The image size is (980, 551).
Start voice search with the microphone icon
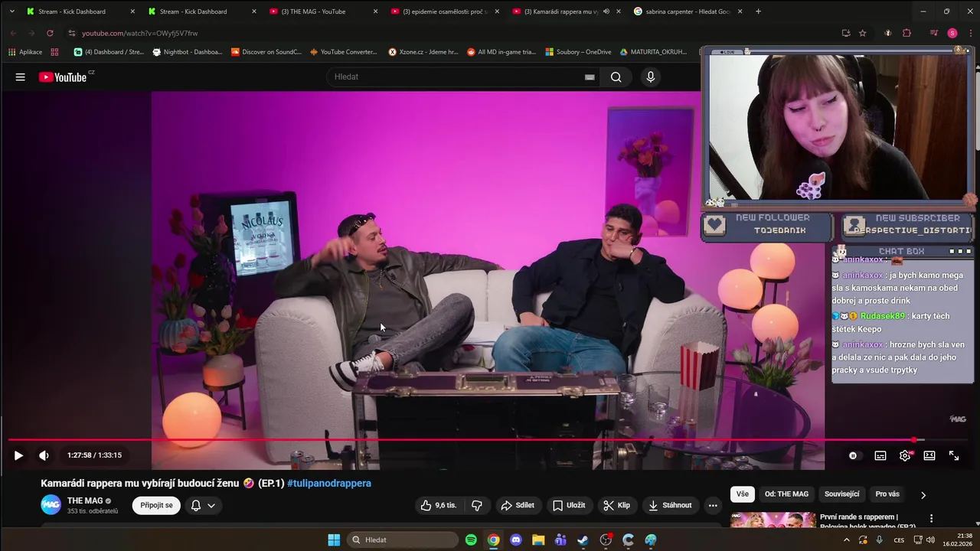tap(651, 77)
